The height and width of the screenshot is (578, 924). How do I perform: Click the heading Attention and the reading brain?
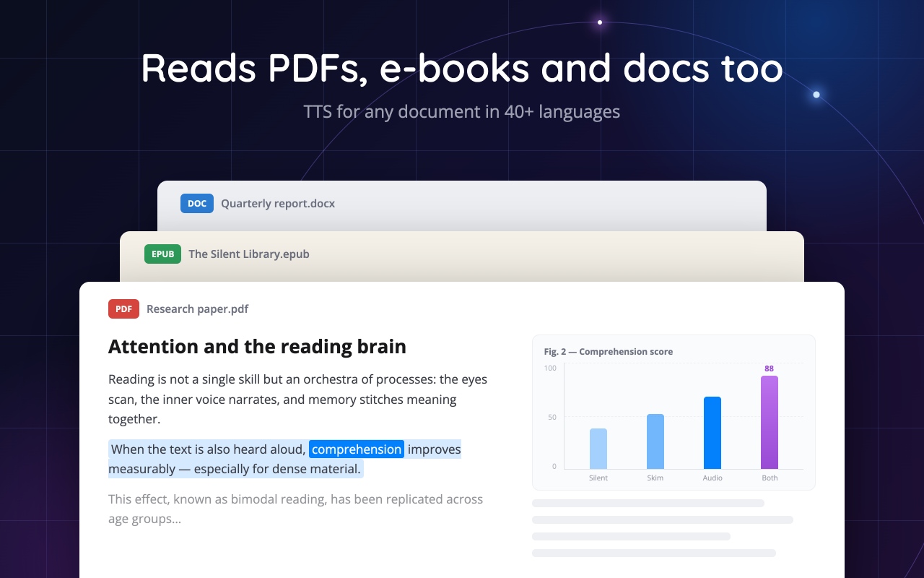[x=257, y=347]
